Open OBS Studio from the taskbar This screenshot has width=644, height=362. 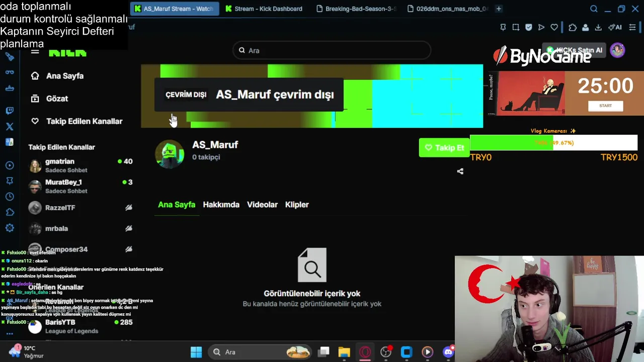386,352
